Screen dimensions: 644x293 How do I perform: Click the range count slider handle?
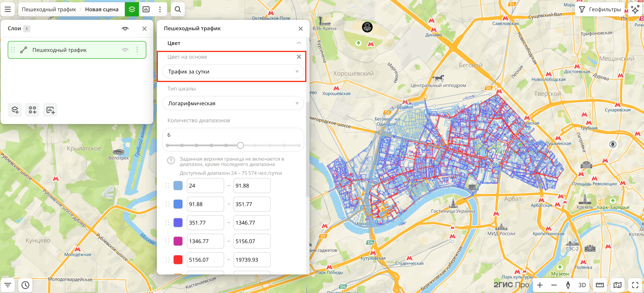[x=240, y=145]
